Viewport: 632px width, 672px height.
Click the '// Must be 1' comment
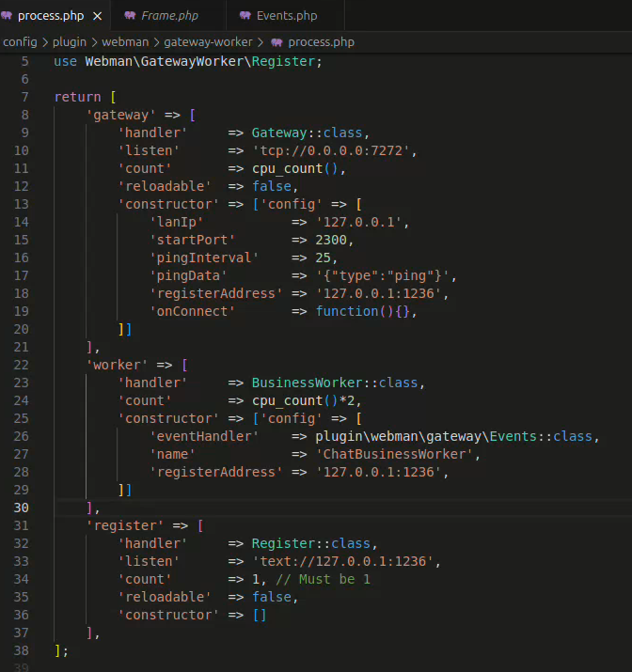pyautogui.click(x=323, y=580)
